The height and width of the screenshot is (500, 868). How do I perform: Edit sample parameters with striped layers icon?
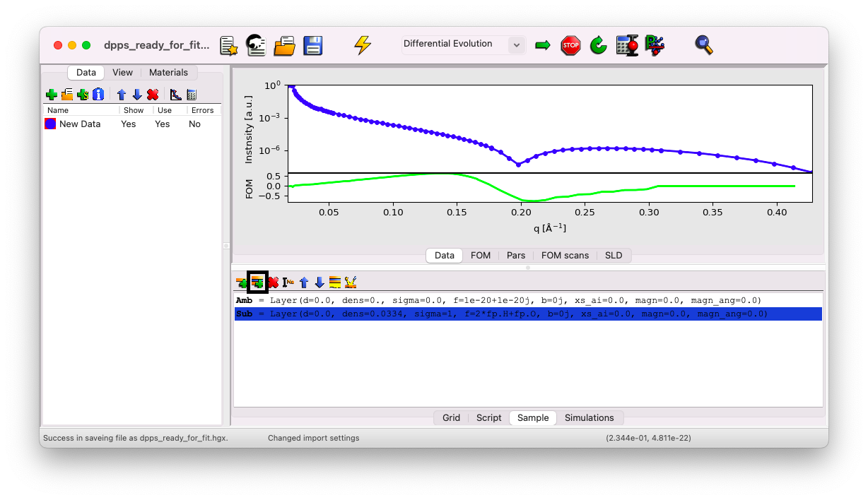pyautogui.click(x=335, y=282)
